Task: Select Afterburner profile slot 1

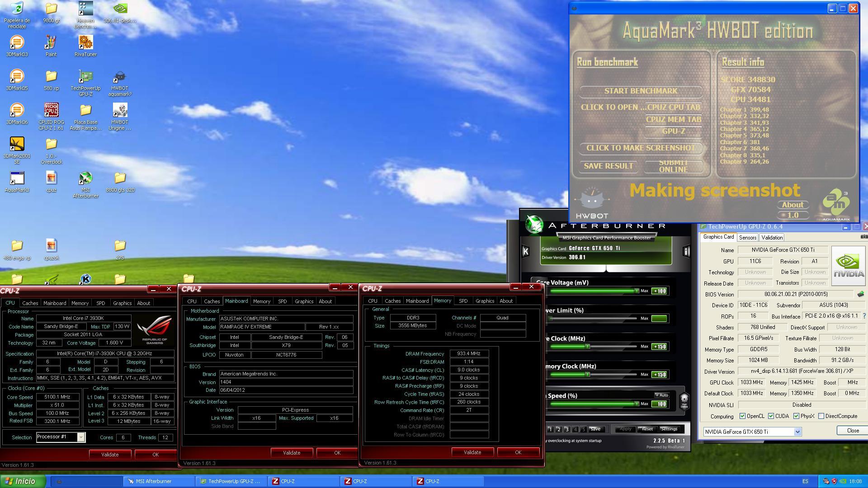Action: [x=550, y=429]
